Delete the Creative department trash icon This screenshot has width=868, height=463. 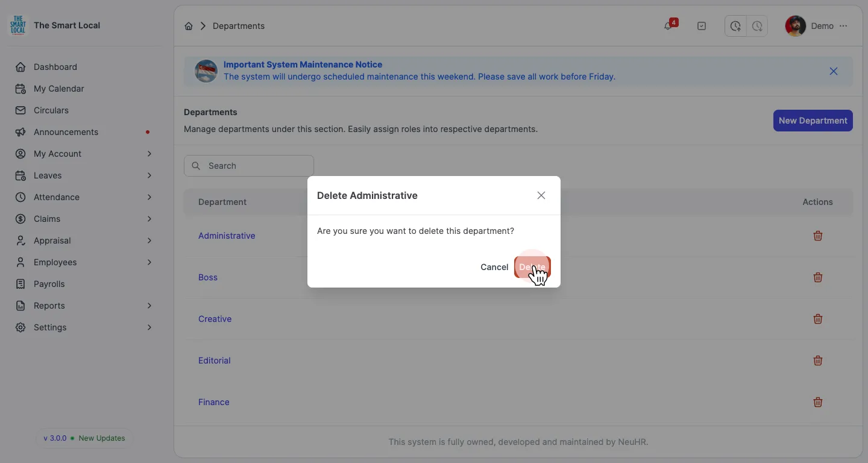[x=818, y=319]
